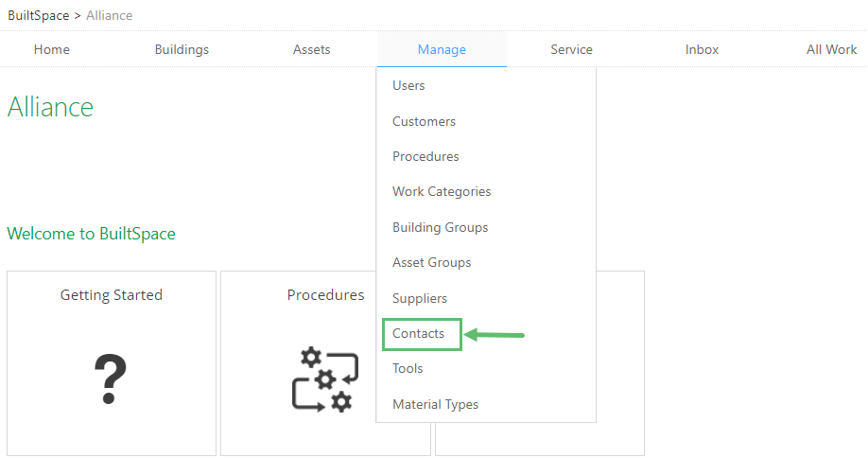Click the Alliance breadcrumb text
The image size is (868, 458).
point(109,15)
